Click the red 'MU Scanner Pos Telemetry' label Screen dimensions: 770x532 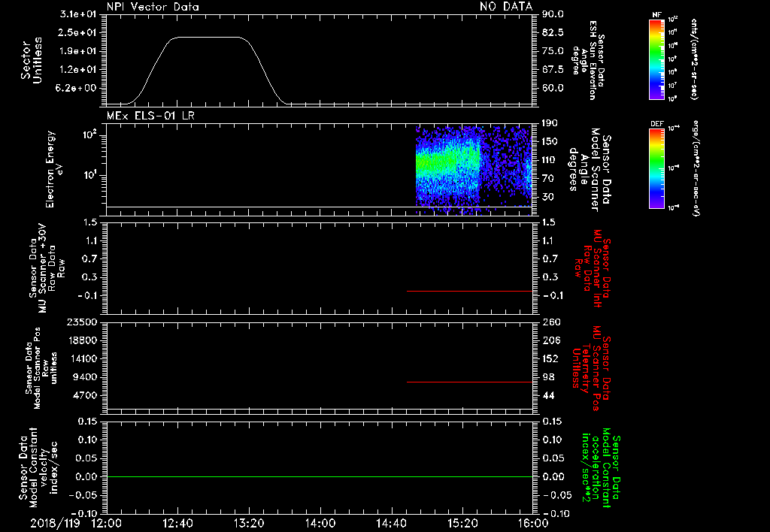pos(591,368)
